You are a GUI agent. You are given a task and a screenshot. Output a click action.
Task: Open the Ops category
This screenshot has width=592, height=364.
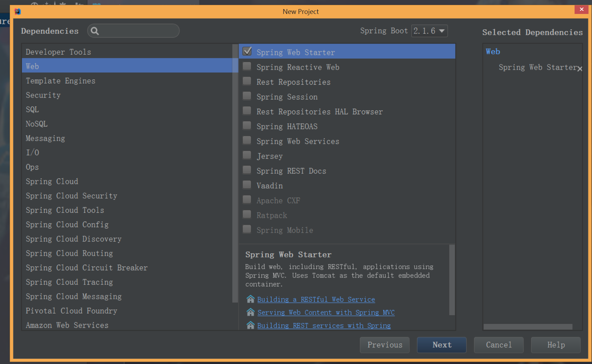point(127,167)
